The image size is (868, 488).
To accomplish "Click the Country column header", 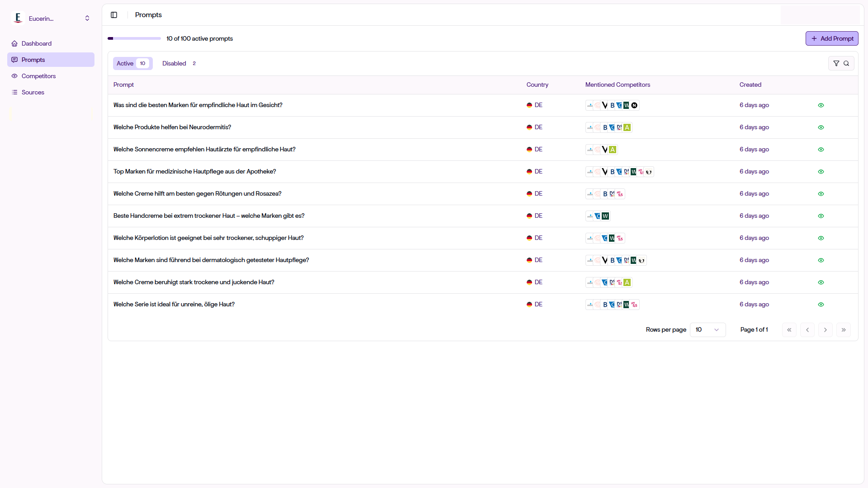I will pos(537,85).
